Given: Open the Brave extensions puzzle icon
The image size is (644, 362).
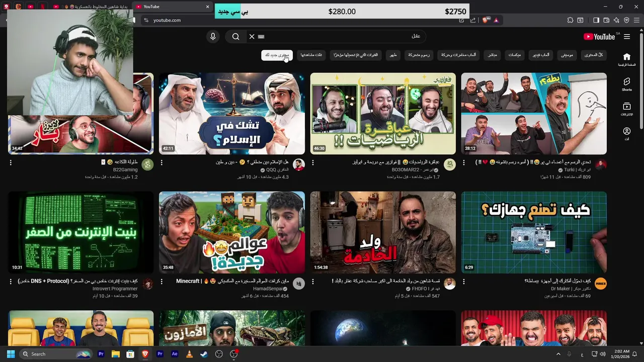Looking at the screenshot, I should point(570,20).
